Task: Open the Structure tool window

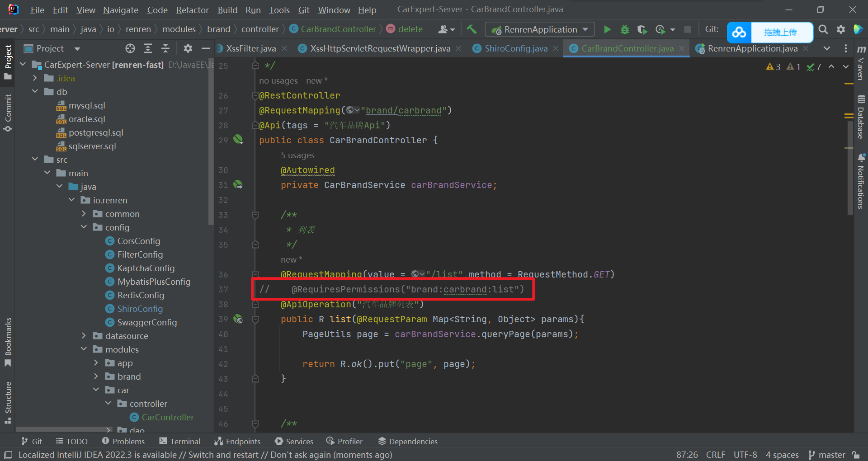Action: pyautogui.click(x=8, y=402)
